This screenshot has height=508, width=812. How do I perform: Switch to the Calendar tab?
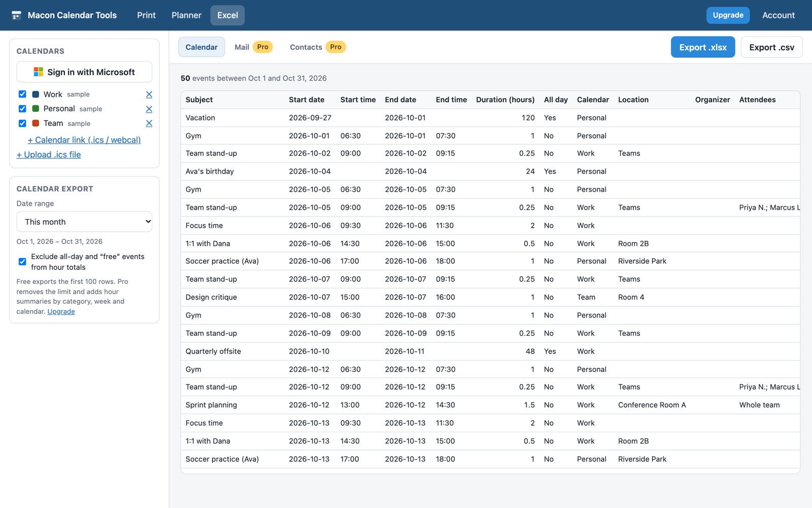coord(201,47)
